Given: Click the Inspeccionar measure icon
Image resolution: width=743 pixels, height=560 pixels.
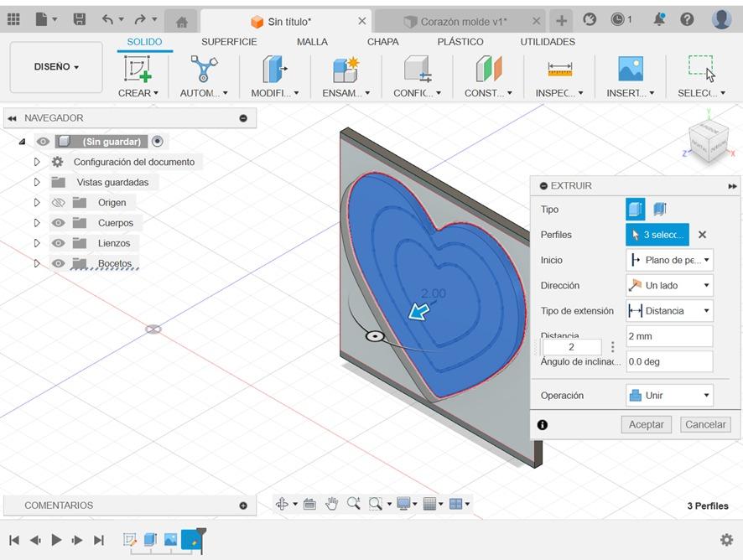Looking at the screenshot, I should pos(559,69).
